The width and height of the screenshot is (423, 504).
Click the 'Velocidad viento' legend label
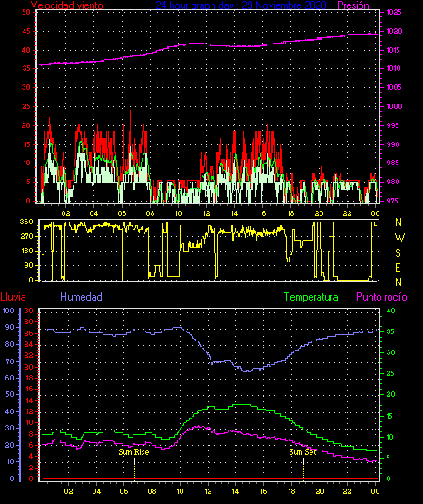pos(67,5)
